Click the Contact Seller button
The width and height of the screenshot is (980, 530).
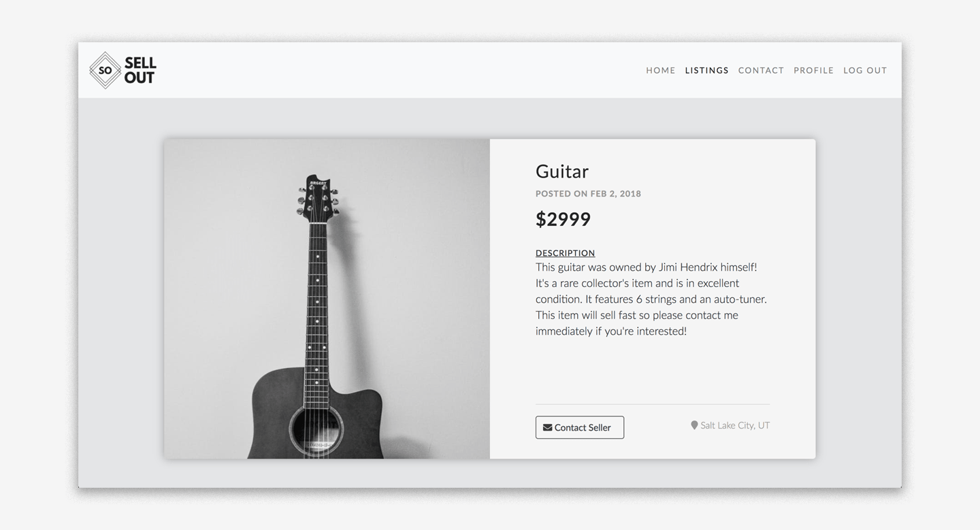coord(580,427)
